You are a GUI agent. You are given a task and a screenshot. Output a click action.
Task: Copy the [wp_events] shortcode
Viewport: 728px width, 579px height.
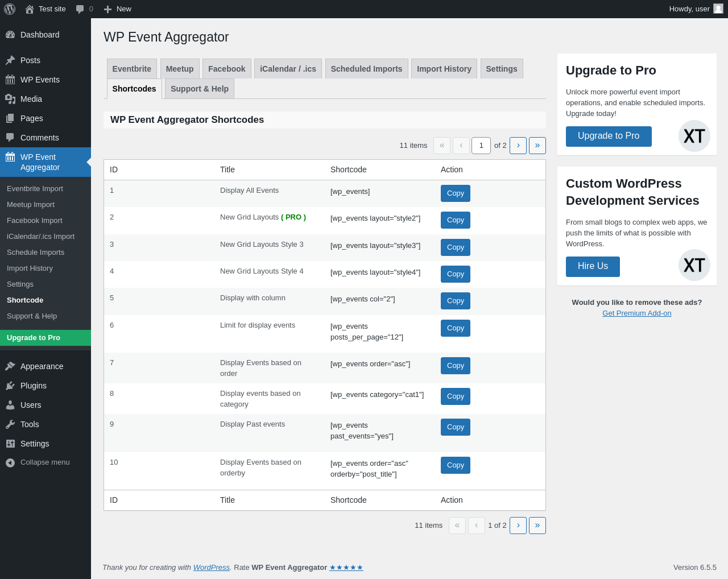(x=456, y=193)
